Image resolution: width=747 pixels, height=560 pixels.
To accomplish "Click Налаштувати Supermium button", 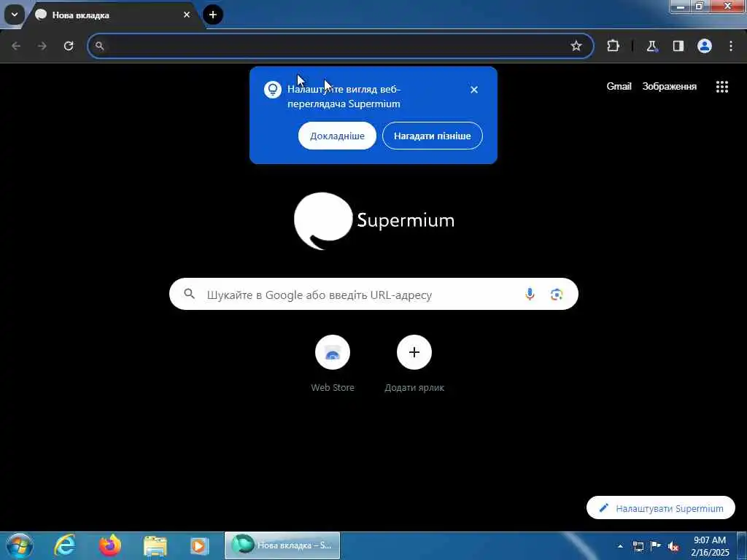I will (x=661, y=508).
